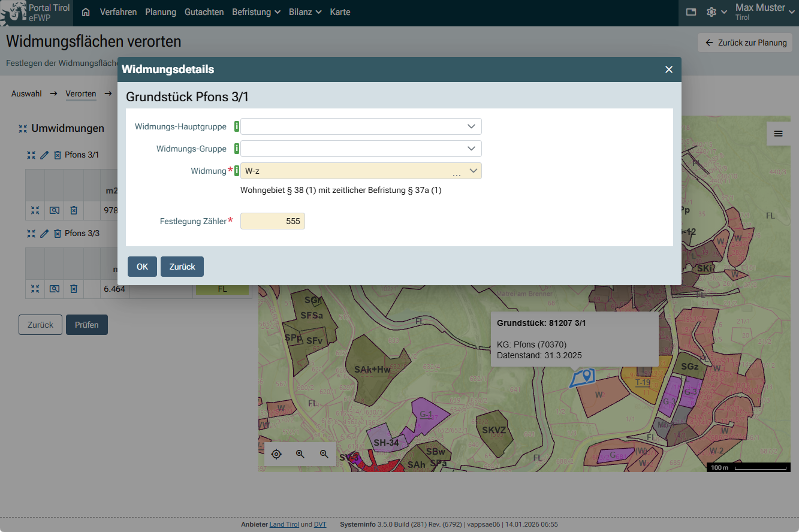This screenshot has width=799, height=532.
Task: Open the Widmung dropdown showing W-z
Action: click(473, 171)
